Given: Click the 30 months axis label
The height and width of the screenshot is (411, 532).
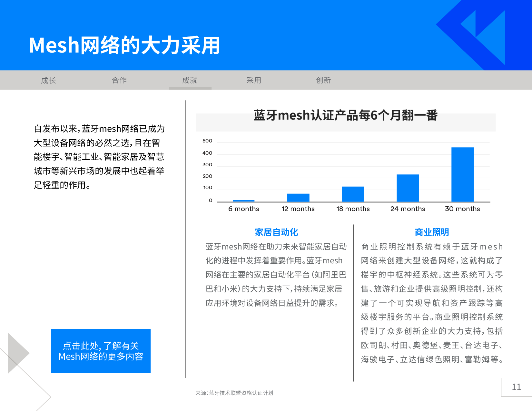Looking at the screenshot, I should 462,209.
